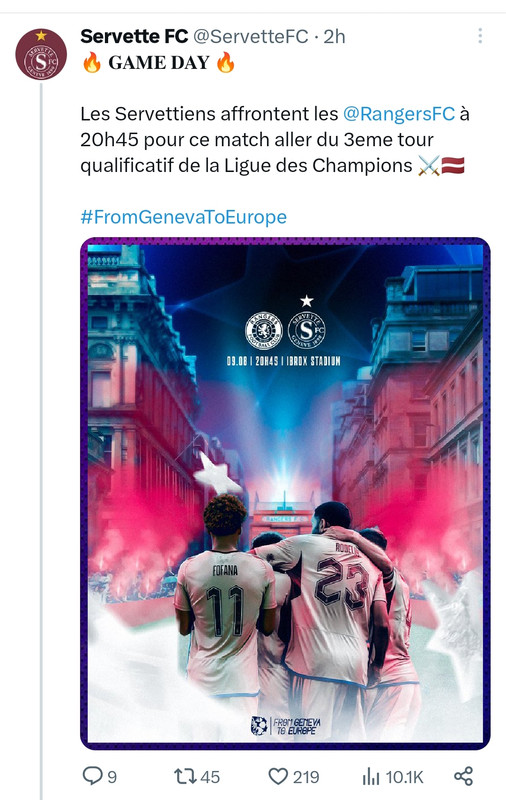Click the @RangersFC mention link
Image resolution: width=506 pixels, height=800 pixels.
tap(398, 113)
